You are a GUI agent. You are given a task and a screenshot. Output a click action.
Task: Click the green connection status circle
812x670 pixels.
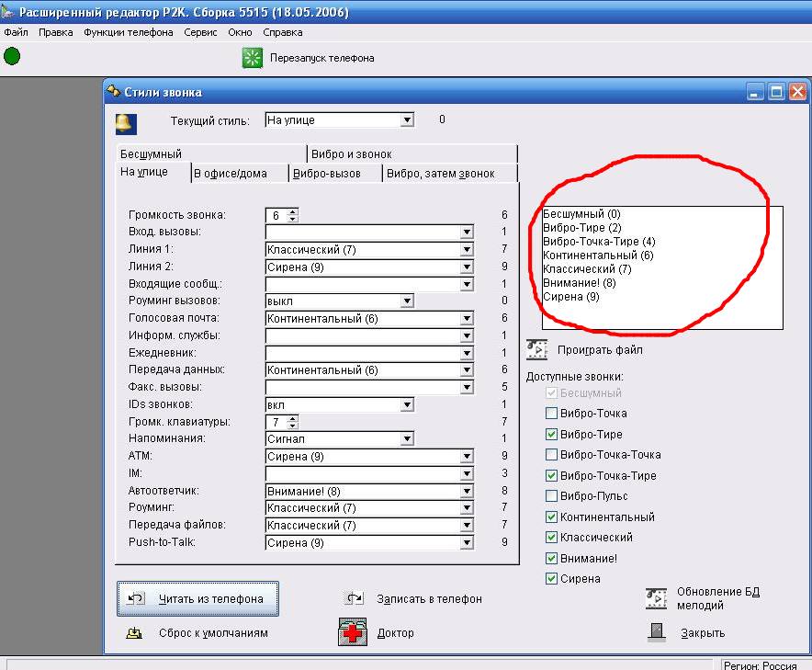click(x=12, y=56)
